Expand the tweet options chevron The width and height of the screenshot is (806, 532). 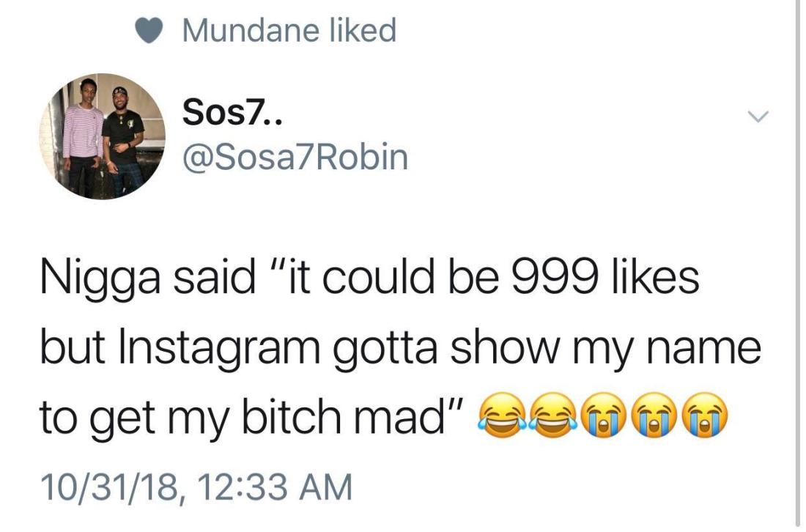tap(758, 117)
